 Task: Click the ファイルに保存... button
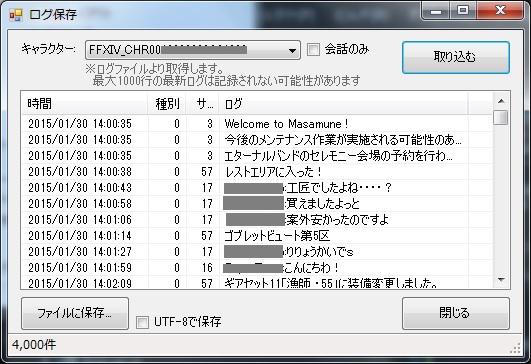point(75,313)
